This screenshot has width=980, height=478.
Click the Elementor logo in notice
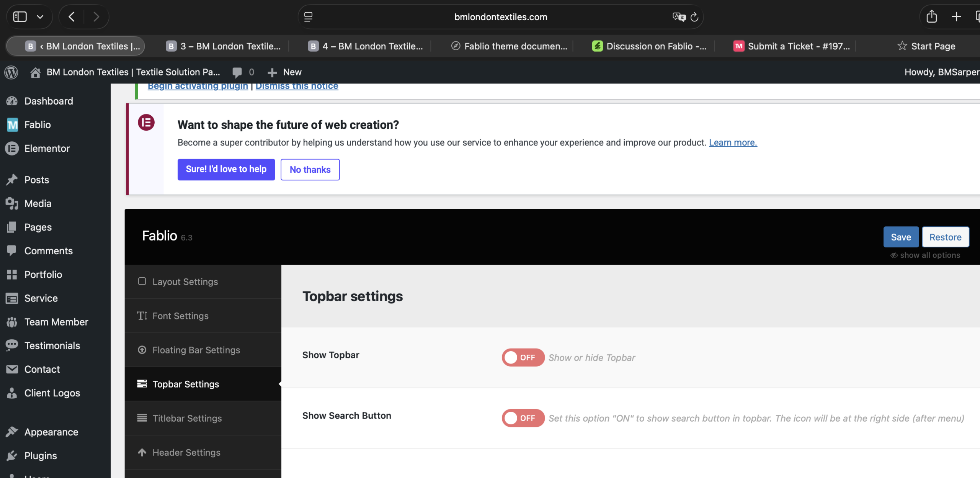pos(146,123)
